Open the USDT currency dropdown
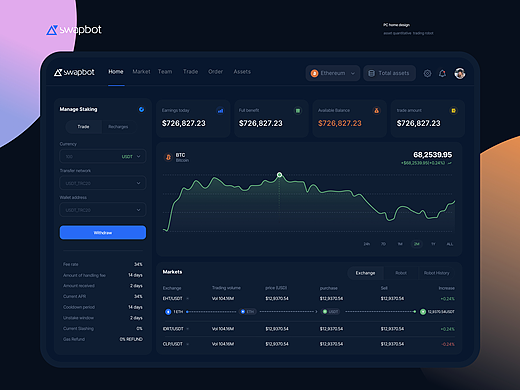 pyautogui.click(x=131, y=156)
